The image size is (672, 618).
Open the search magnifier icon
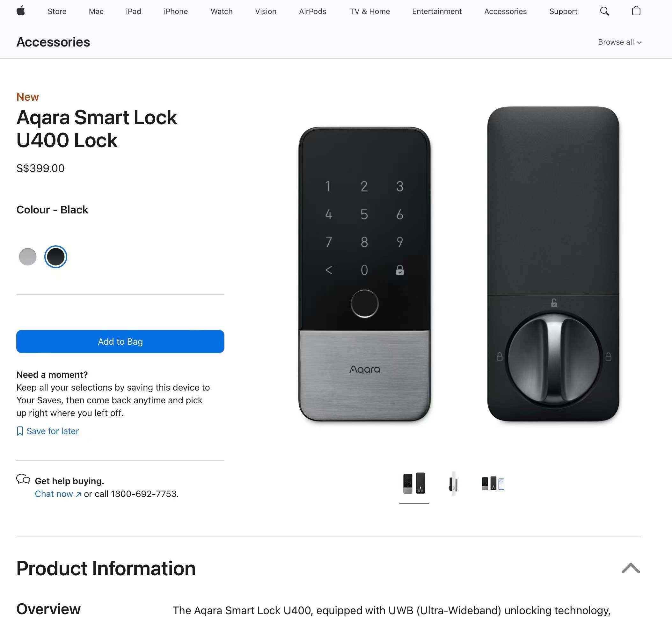point(604,11)
